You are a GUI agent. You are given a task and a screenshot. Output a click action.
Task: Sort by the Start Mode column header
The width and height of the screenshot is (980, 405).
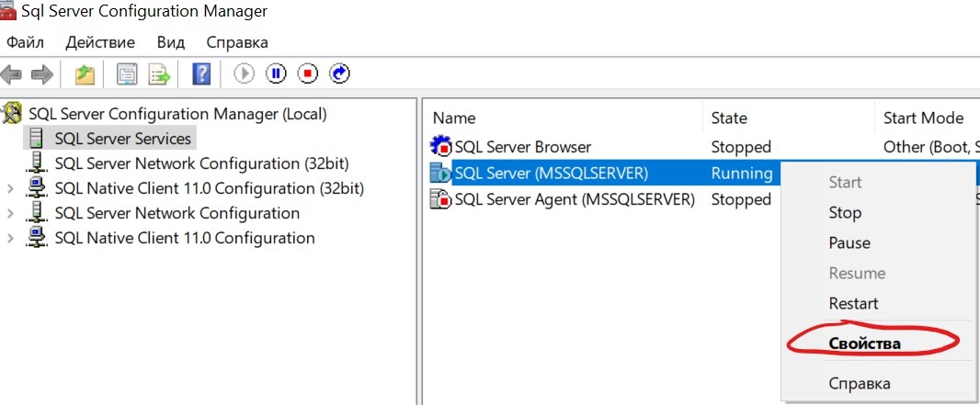(923, 118)
